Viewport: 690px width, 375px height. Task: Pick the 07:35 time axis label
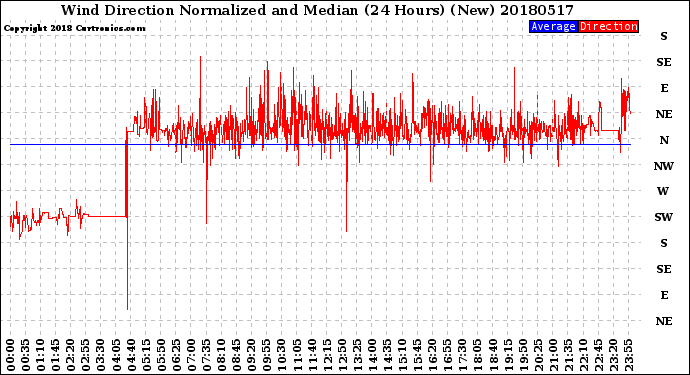[x=206, y=355]
